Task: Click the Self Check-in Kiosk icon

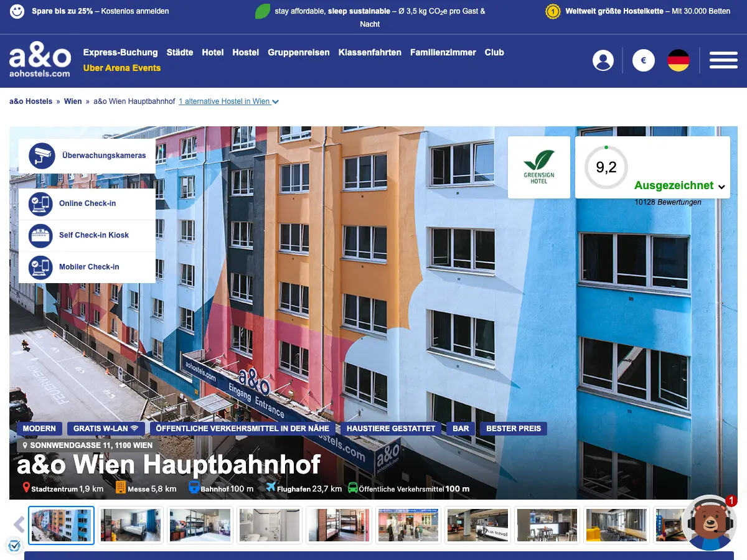Action: (x=40, y=235)
